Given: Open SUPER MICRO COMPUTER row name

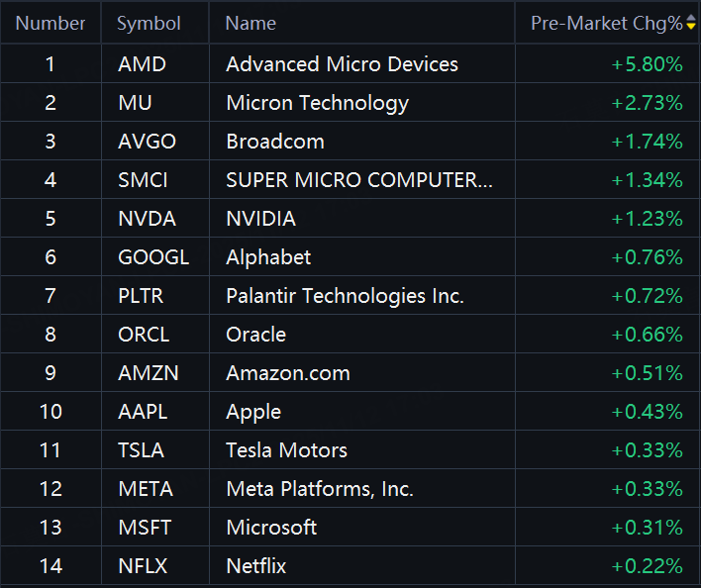Looking at the screenshot, I should (x=358, y=180).
